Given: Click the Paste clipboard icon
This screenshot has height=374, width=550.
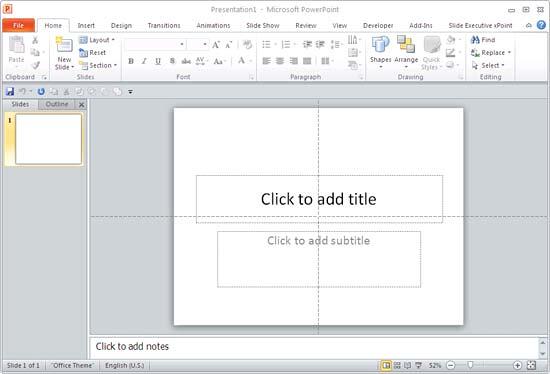Looking at the screenshot, I should pos(16,46).
